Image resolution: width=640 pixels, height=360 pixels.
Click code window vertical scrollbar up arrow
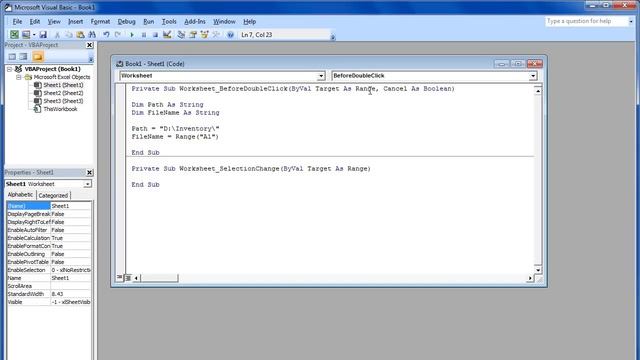pyautogui.click(x=538, y=91)
